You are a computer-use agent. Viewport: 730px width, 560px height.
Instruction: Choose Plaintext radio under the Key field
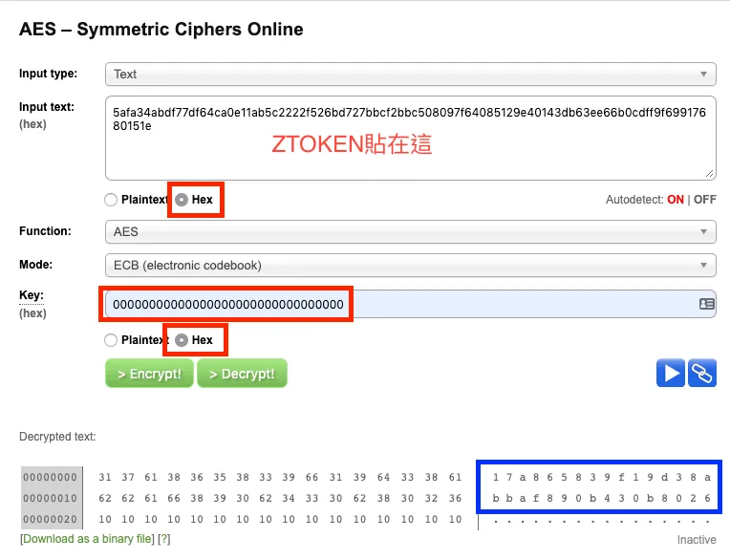click(x=111, y=339)
